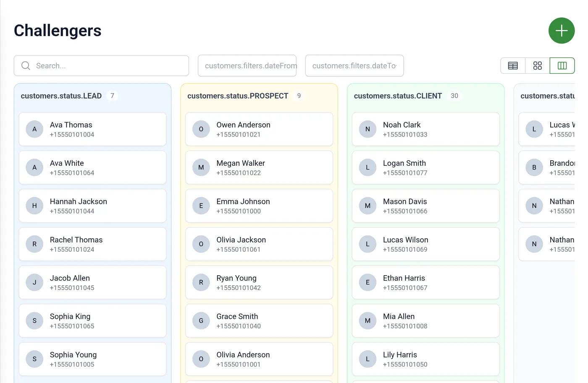Open Grace Smith customer card
The width and height of the screenshot is (588, 383).
259,321
